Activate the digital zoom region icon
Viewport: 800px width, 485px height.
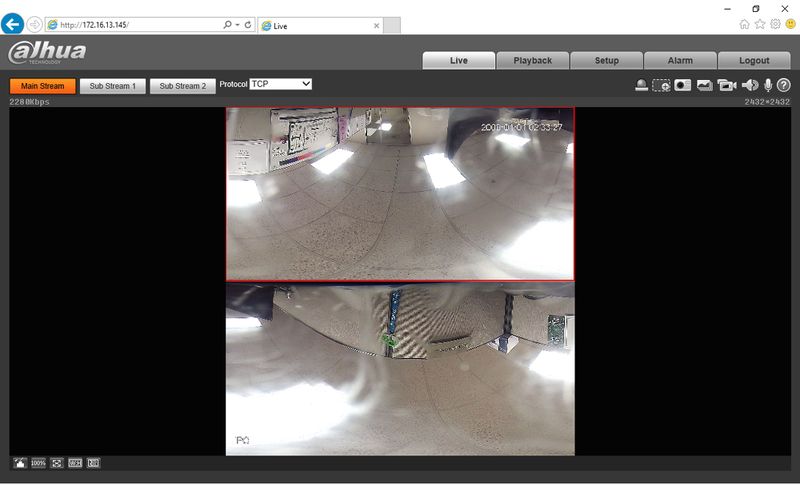[x=661, y=85]
